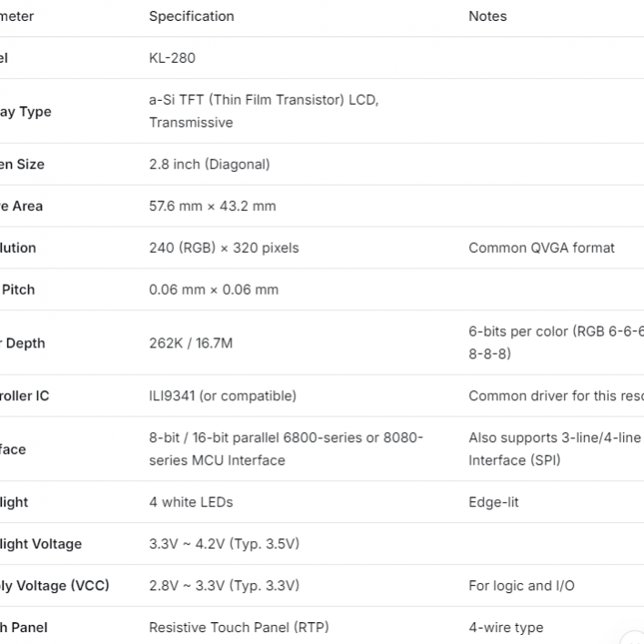644x644 pixels.
Task: Click the KL-280 model value
Action: click(172, 58)
